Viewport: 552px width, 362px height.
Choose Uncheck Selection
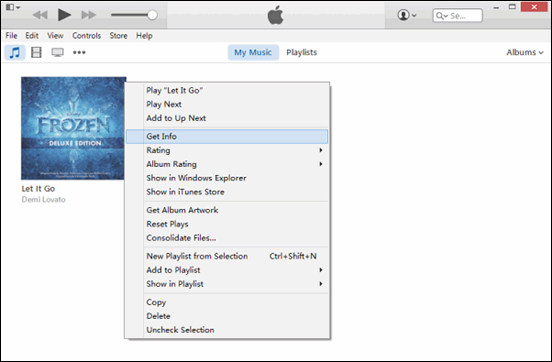tap(227, 330)
